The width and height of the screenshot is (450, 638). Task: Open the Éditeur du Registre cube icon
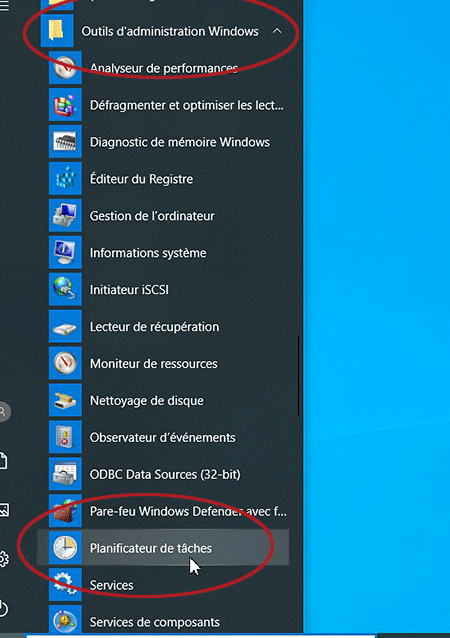65,179
